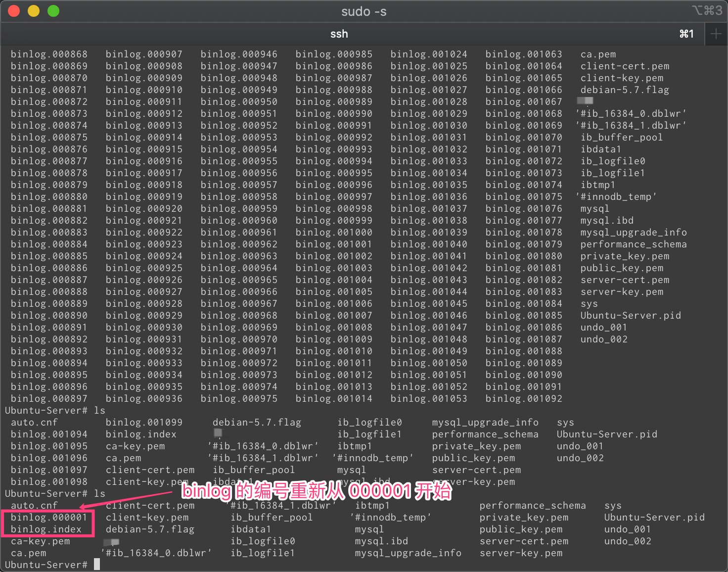Select the binlog.001097 entry
The width and height of the screenshot is (728, 572).
(49, 470)
